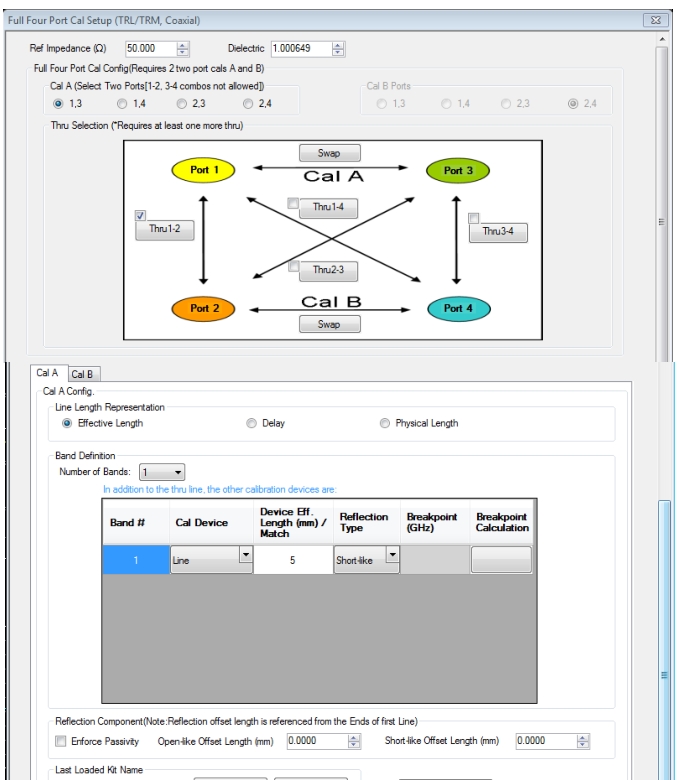Click the green Port 3 oval
This screenshot has width=679, height=780.
(x=458, y=171)
